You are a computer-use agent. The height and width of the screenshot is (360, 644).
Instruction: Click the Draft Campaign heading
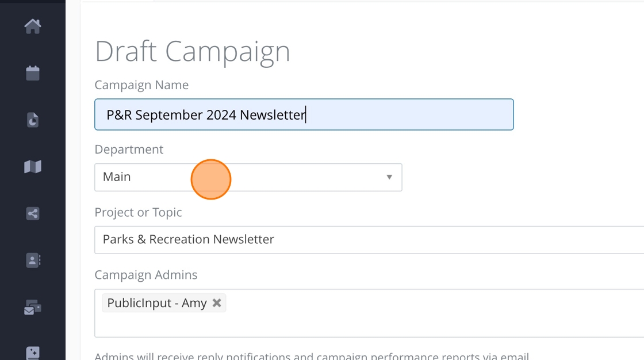point(192,51)
